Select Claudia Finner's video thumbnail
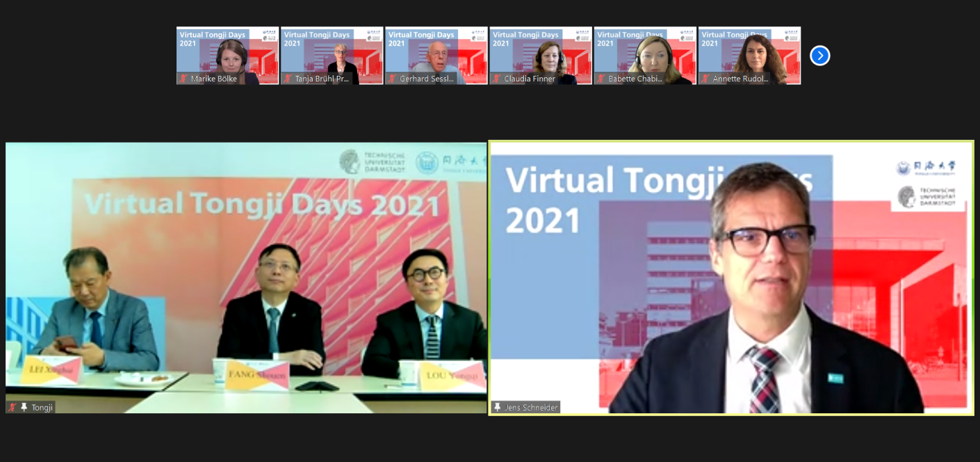980x462 pixels. point(541,56)
